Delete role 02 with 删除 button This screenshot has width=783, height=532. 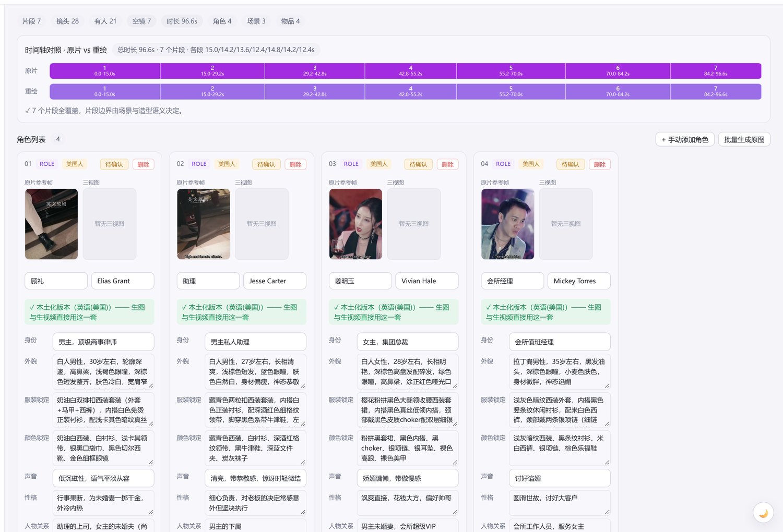[x=295, y=164]
